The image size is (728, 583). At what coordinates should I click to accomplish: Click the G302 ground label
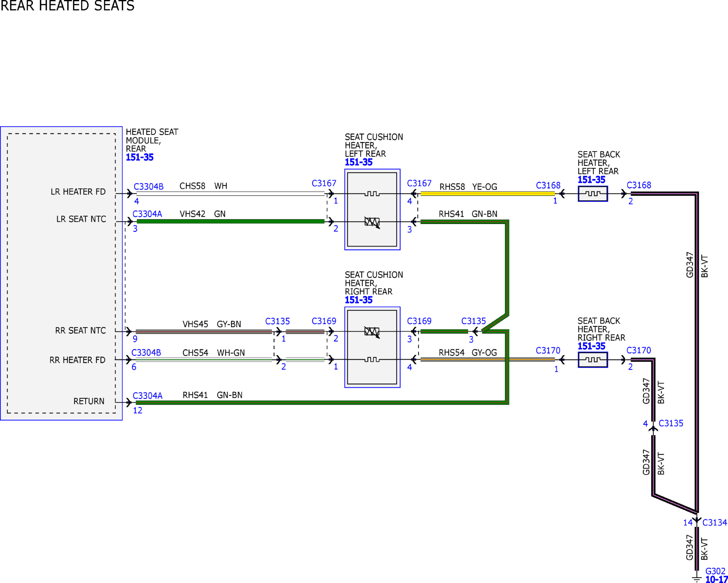pyautogui.click(x=715, y=571)
